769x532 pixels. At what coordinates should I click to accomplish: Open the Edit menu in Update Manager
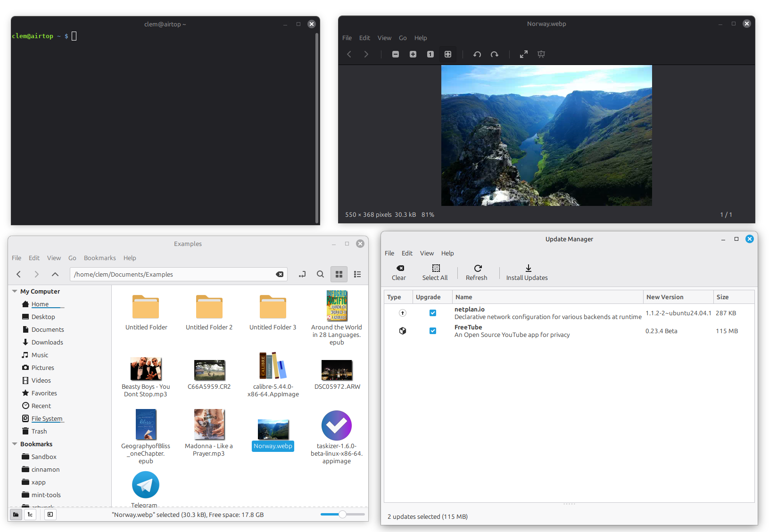pyautogui.click(x=407, y=253)
